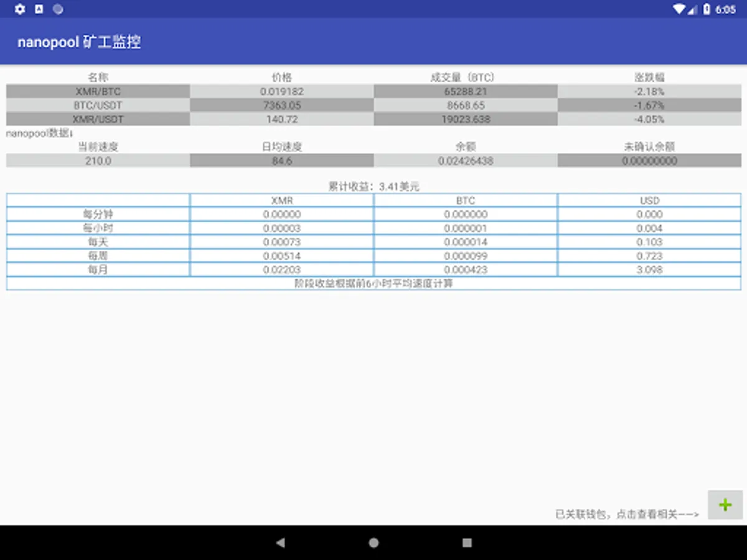The image size is (747, 560).
Task: Tap price value 7363.05
Action: pos(282,105)
